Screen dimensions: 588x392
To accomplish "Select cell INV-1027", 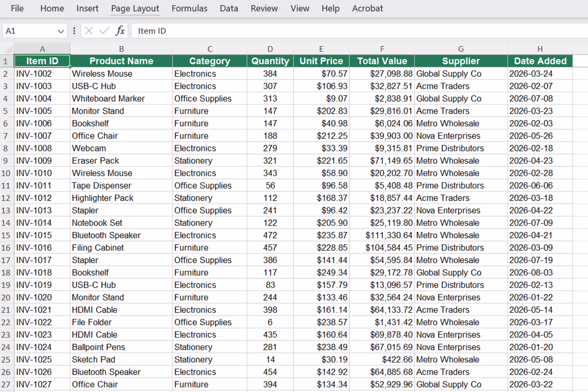I will click(42, 385).
